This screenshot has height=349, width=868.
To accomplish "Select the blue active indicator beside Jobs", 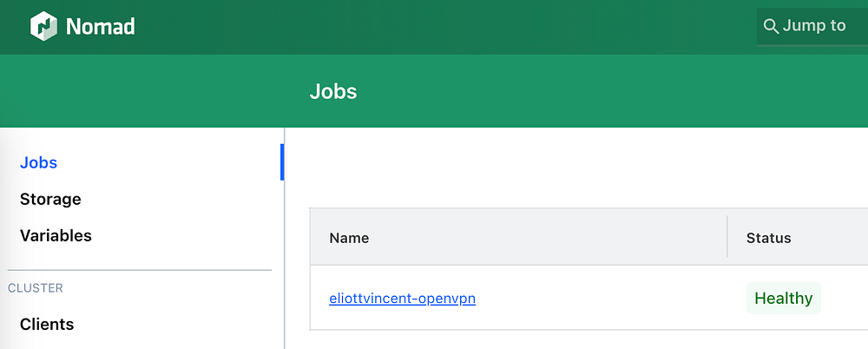I will (x=282, y=162).
